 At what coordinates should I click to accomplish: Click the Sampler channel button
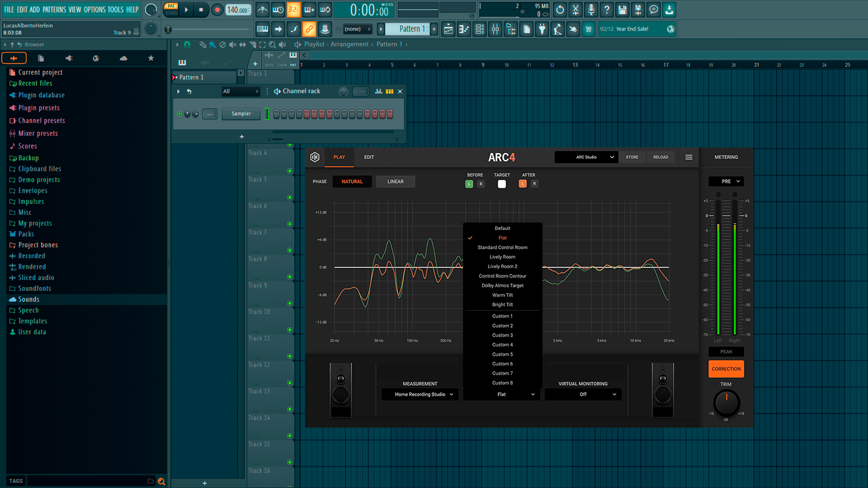241,114
